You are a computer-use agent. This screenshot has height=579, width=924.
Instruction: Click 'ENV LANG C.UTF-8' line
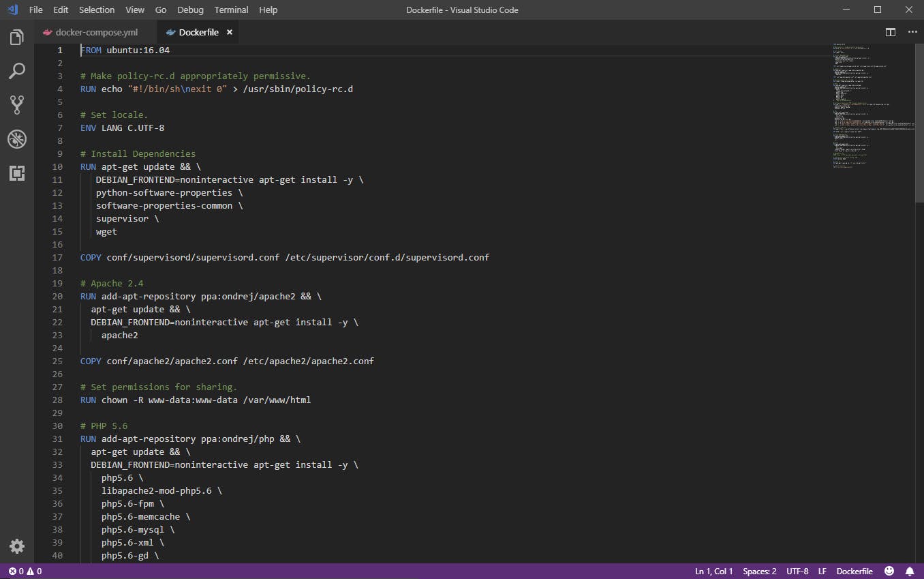coord(122,128)
